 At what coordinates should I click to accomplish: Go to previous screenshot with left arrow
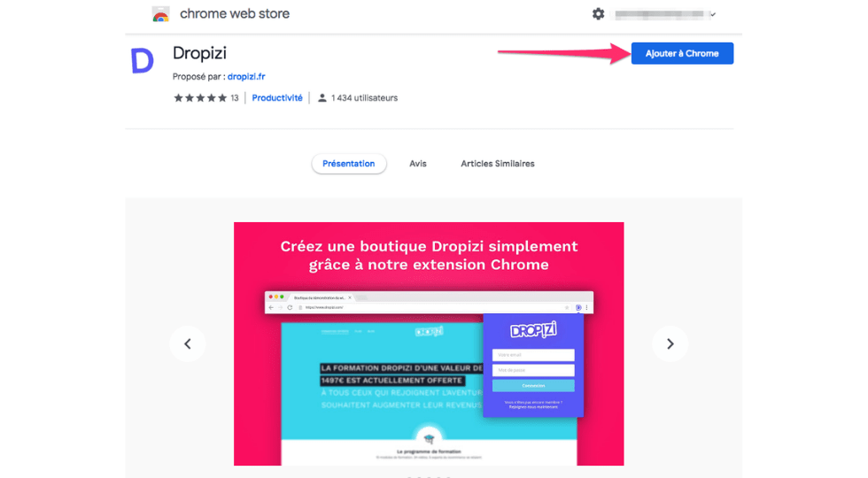coord(188,343)
